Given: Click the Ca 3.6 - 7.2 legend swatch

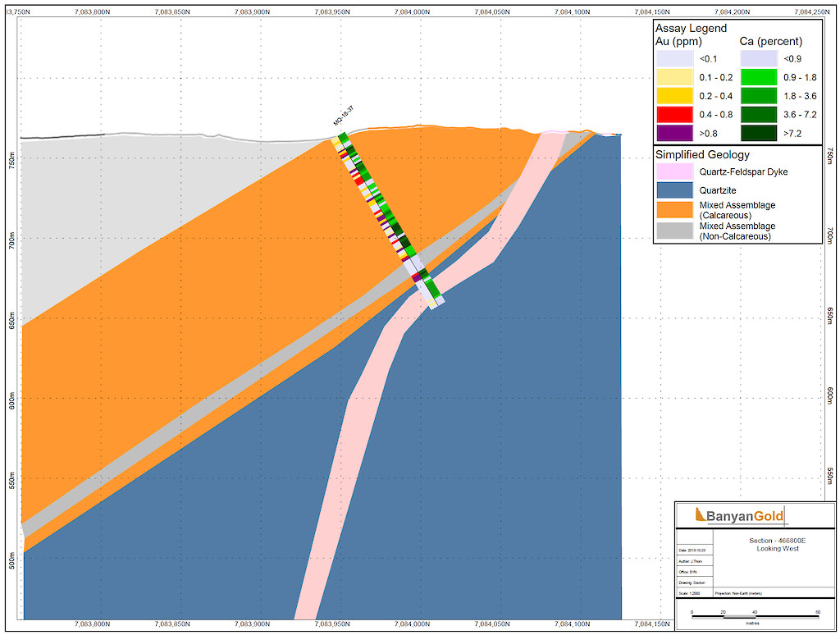Looking at the screenshot, I should click(x=760, y=115).
